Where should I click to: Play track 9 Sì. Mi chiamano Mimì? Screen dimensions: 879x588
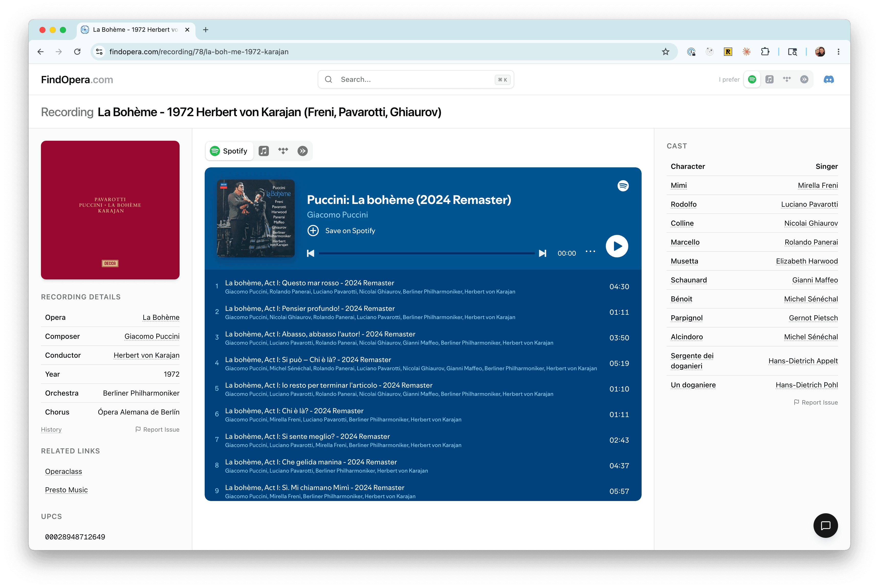(x=423, y=491)
